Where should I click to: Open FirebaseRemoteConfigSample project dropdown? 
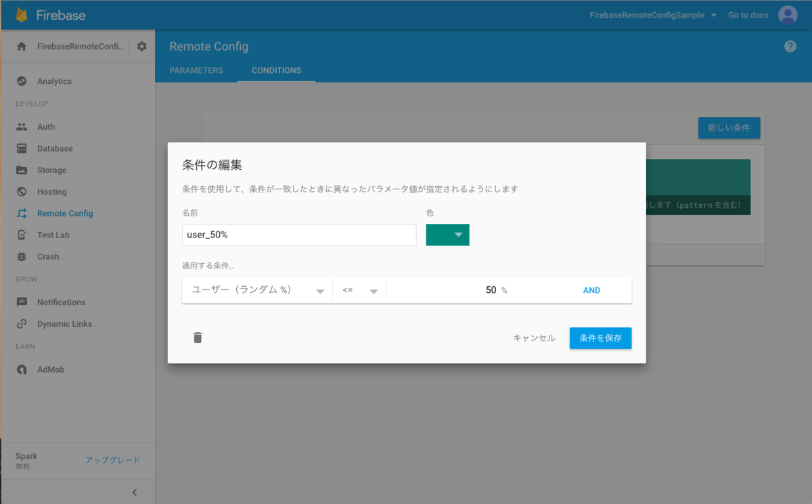tap(653, 15)
